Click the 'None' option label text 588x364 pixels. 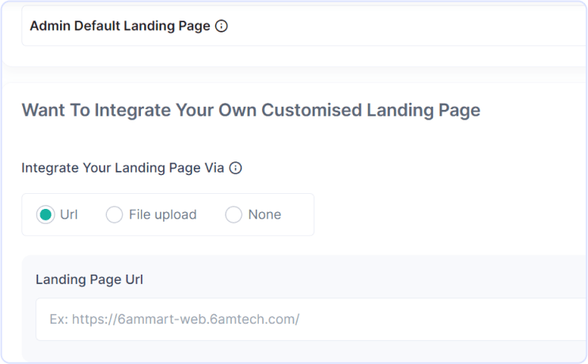265,214
